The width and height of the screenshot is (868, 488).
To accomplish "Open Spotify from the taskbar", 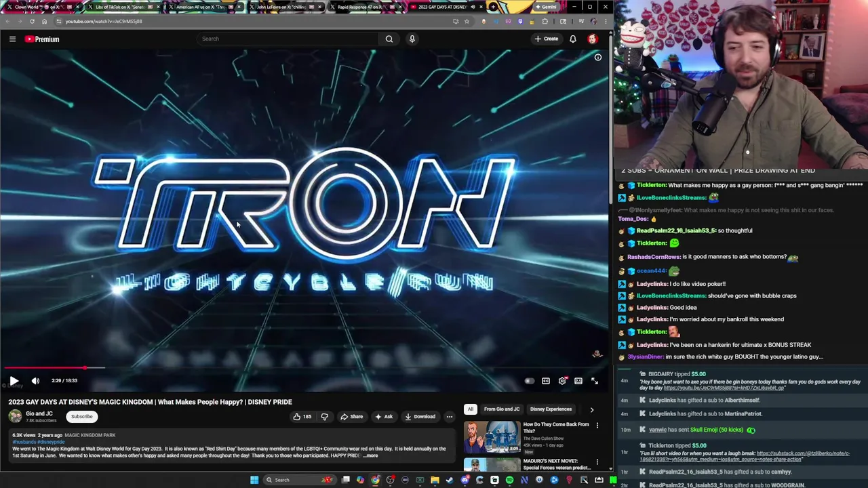I will 509,480.
